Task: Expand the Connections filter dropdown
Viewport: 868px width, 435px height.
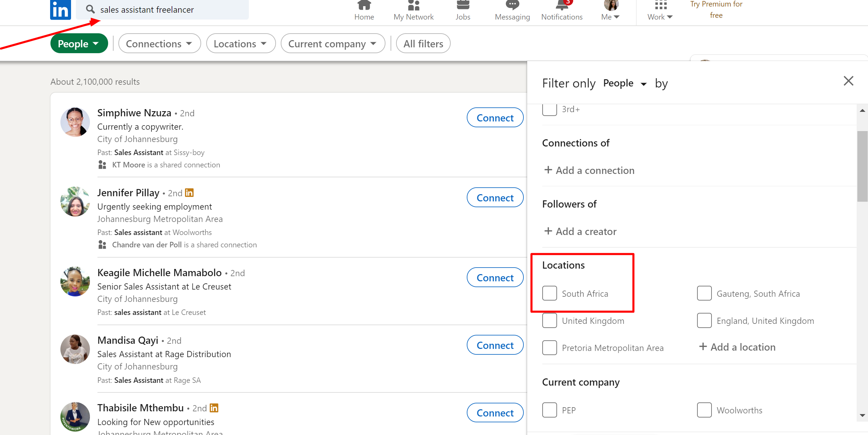Action: tap(159, 44)
